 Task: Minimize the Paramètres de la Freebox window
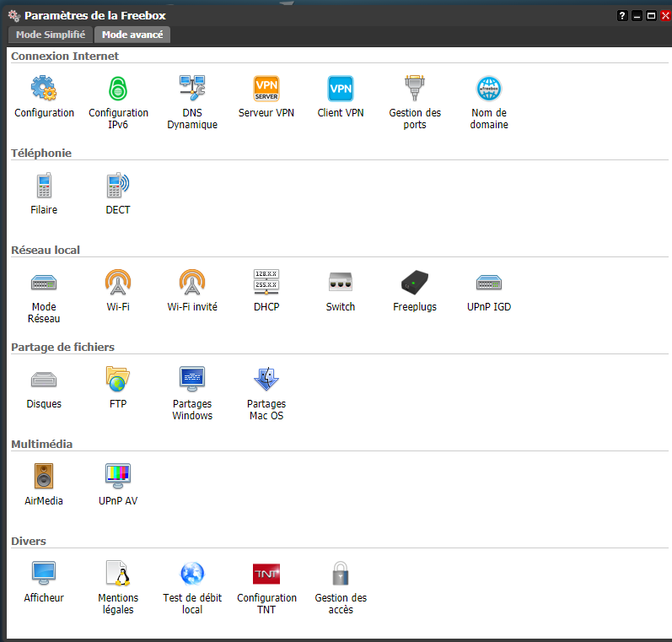tap(637, 16)
